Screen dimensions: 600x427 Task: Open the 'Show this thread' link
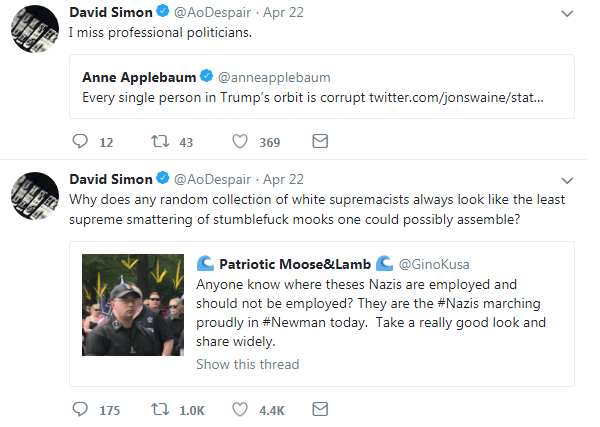248,364
